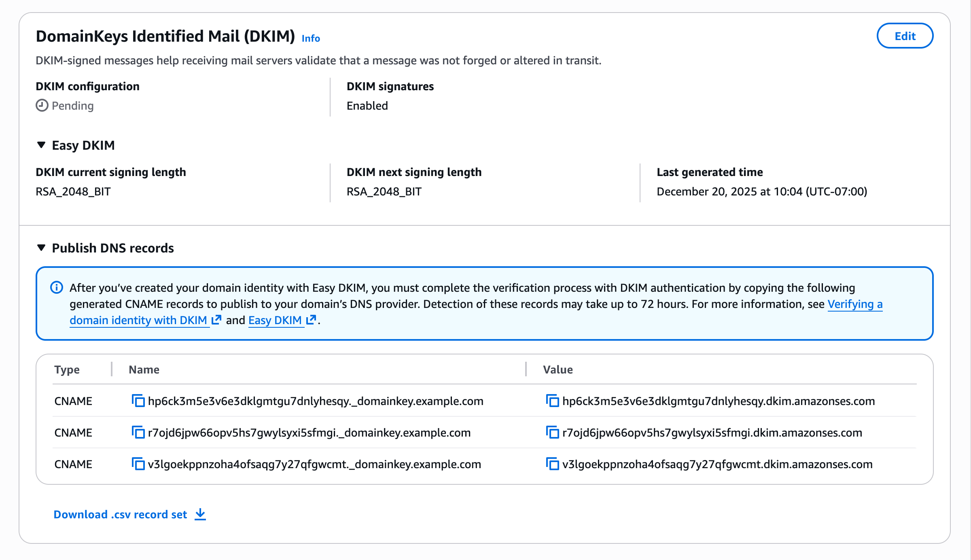Copy the hp6ck3m5 dkim.amazonses.com value
This screenshot has width=971, height=560.
coord(552,401)
